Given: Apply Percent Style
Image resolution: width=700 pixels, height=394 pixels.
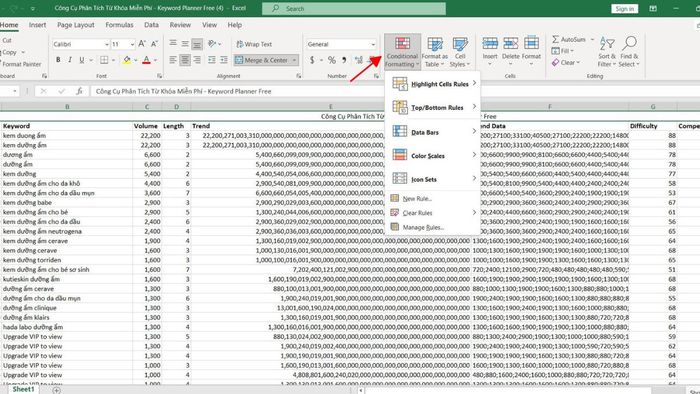Looking at the screenshot, I should pyautogui.click(x=332, y=60).
